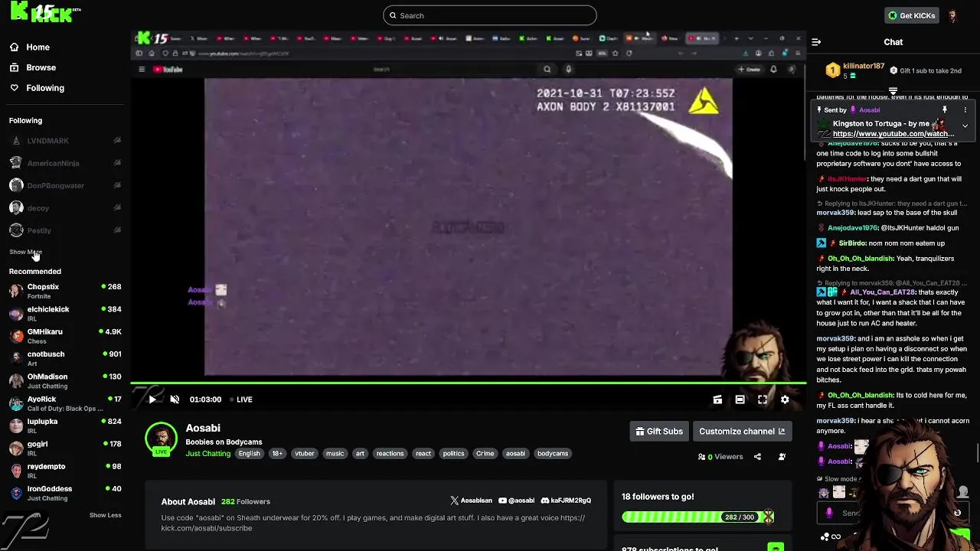Click the Kick logo
Viewport: 980px width, 551px height.
42,12
